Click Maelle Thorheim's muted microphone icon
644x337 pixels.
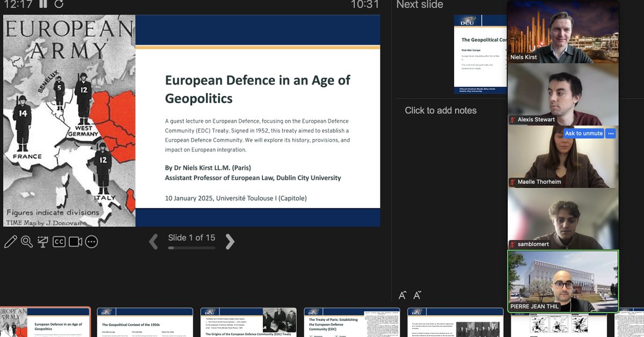point(513,182)
